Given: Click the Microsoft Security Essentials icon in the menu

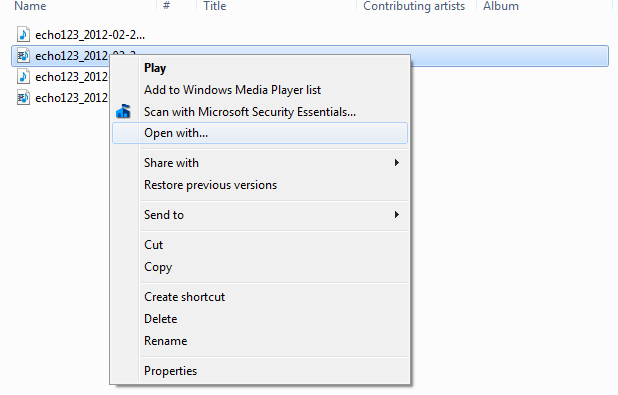Looking at the screenshot, I should [123, 112].
